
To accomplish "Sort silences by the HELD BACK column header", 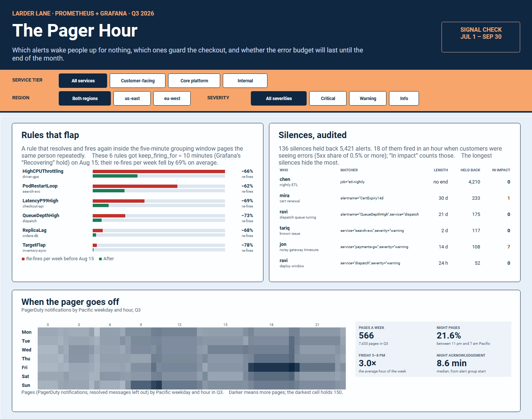I will (x=470, y=170).
